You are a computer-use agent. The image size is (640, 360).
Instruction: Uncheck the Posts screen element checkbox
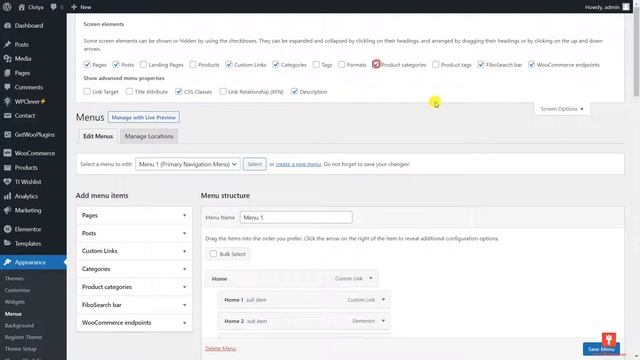click(x=116, y=64)
